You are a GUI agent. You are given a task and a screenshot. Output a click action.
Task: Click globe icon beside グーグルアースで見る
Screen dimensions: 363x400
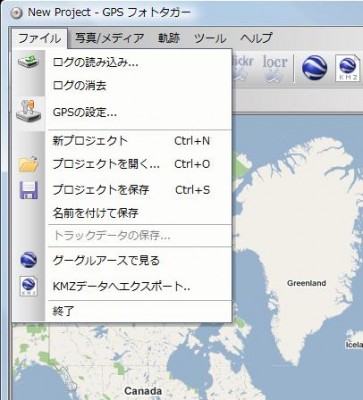pyautogui.click(x=29, y=260)
